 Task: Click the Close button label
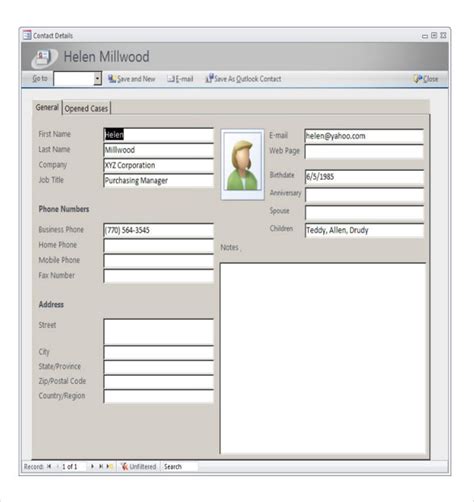click(431, 79)
